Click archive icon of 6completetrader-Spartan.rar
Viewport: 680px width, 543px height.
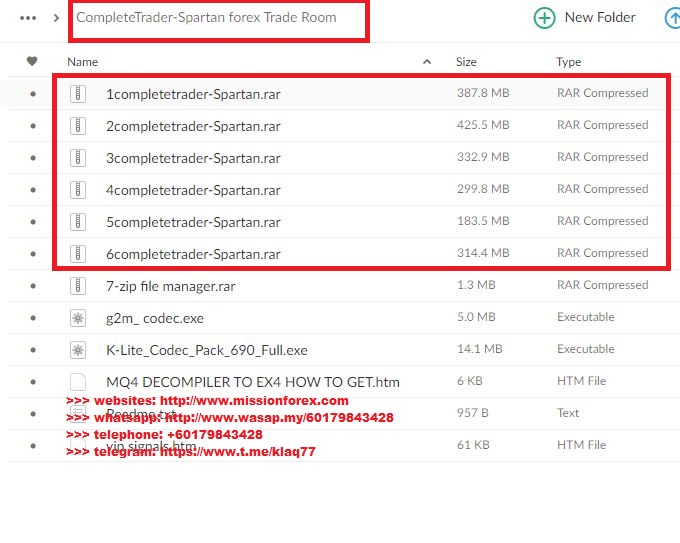click(78, 254)
